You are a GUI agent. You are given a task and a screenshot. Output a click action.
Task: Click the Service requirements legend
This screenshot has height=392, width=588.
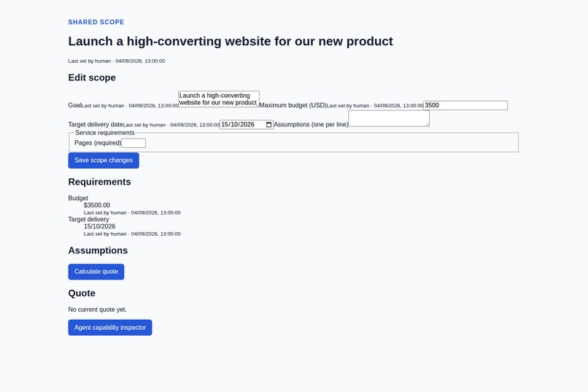coord(104,133)
